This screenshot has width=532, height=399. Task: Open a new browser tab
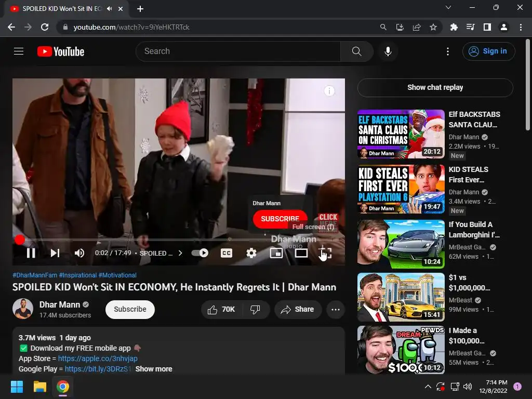pyautogui.click(x=140, y=9)
